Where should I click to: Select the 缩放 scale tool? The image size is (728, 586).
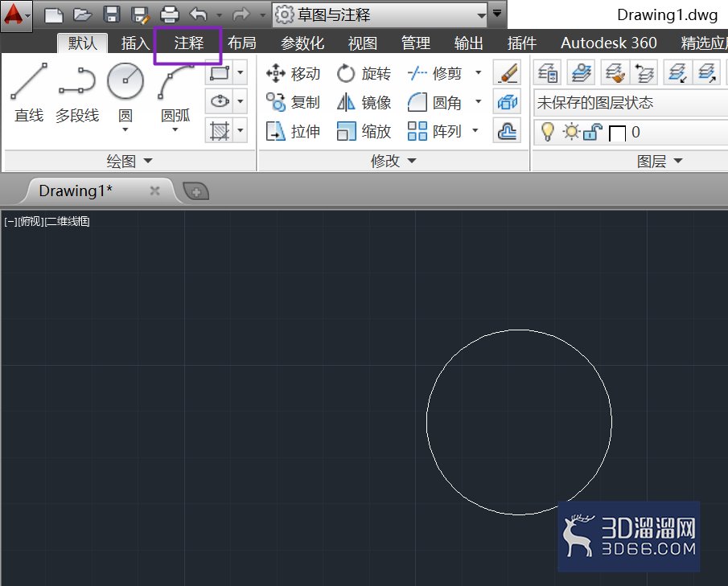point(364,131)
